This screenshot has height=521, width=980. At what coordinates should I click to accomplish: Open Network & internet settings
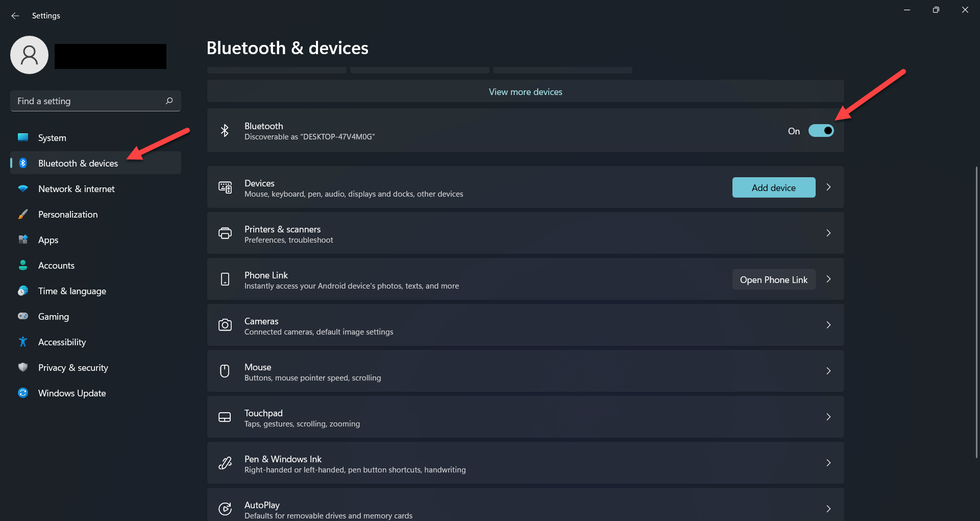click(x=77, y=189)
